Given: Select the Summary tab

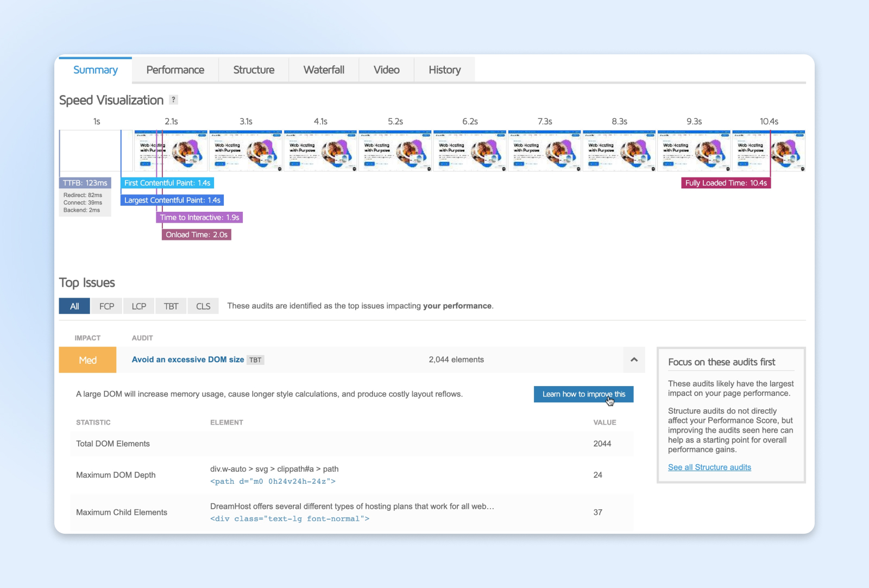Looking at the screenshot, I should [x=96, y=70].
